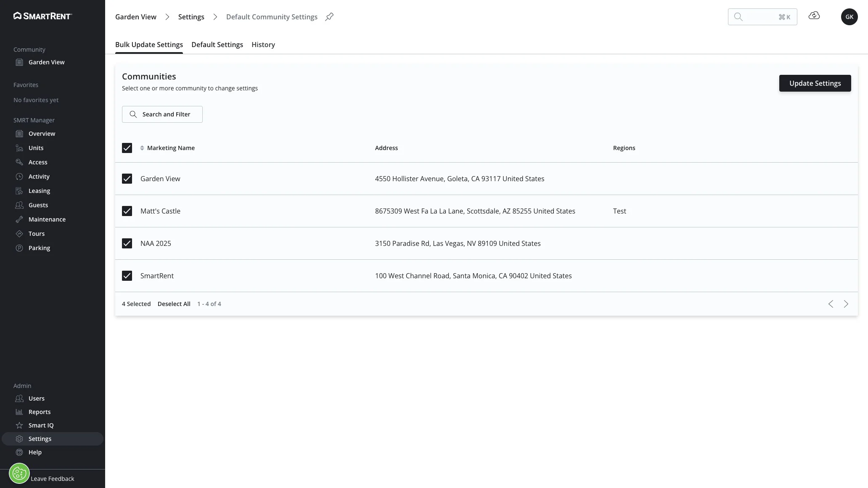Switch to the Default Settings tab

[x=217, y=45]
